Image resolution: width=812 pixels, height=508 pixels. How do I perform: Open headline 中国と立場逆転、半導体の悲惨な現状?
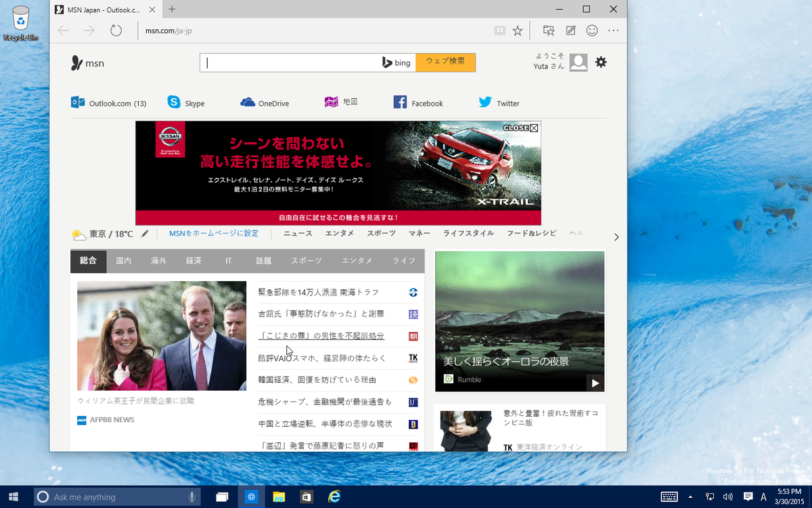pyautogui.click(x=325, y=424)
